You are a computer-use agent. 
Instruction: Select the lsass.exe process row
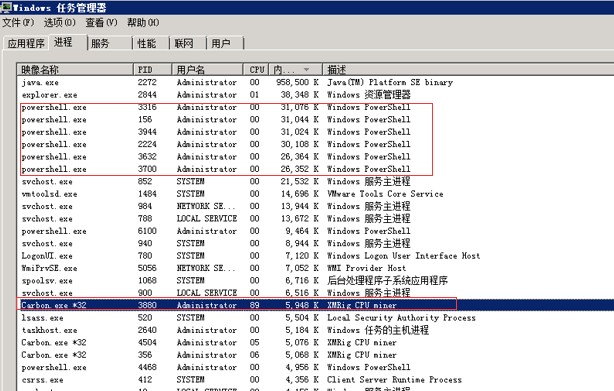point(315,318)
